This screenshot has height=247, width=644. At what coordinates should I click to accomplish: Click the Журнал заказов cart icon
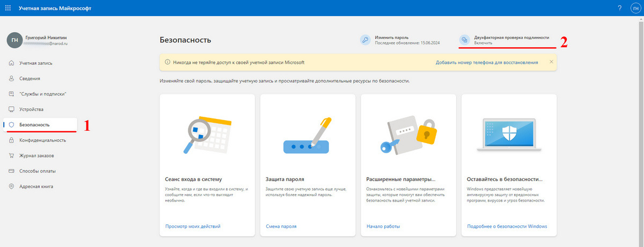coord(11,155)
